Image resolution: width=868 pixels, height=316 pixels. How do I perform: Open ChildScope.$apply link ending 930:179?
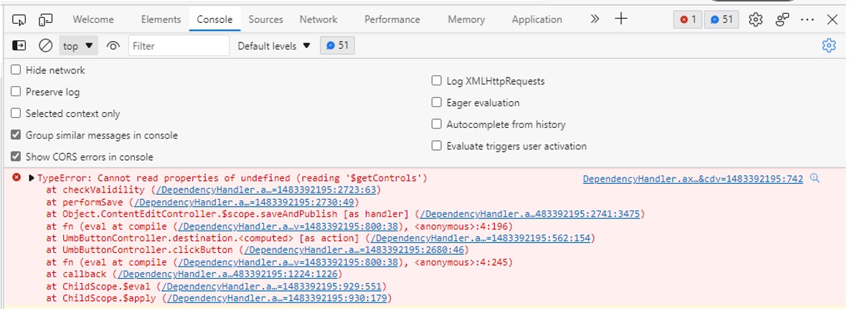[x=277, y=298]
